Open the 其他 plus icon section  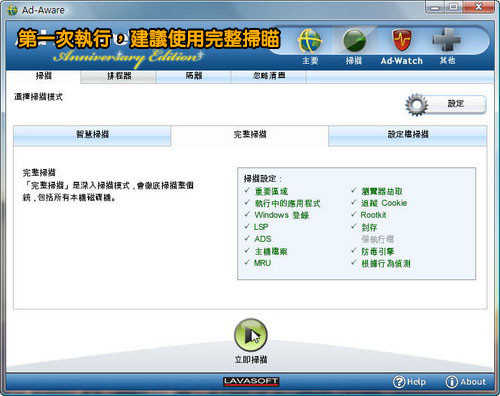click(x=447, y=40)
